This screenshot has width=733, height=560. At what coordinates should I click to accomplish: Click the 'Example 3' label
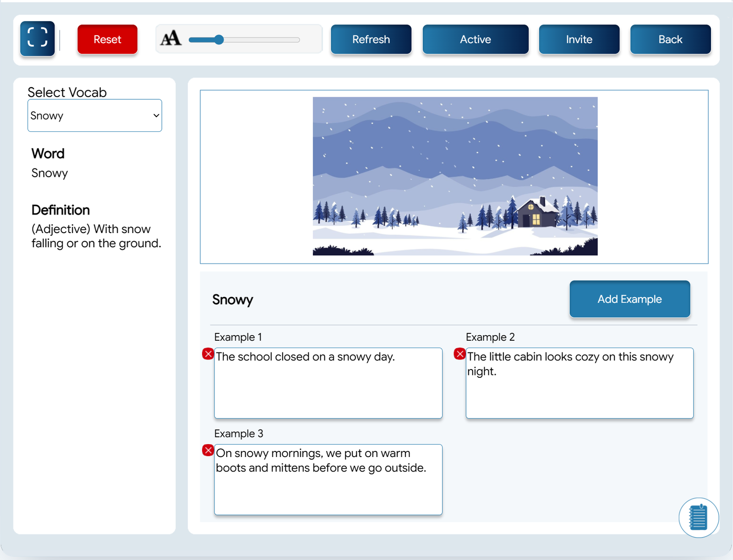239,434
